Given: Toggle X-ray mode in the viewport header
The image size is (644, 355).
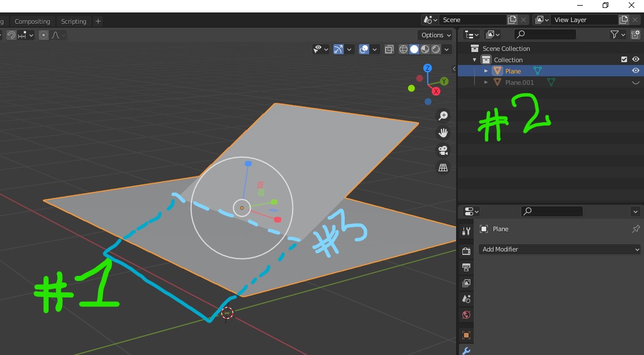Looking at the screenshot, I should click(389, 49).
